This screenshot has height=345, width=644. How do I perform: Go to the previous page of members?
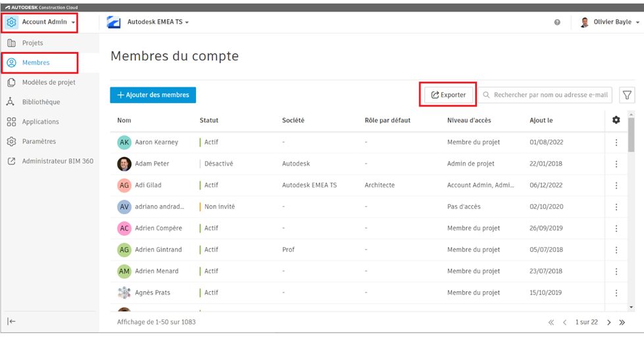click(x=564, y=323)
